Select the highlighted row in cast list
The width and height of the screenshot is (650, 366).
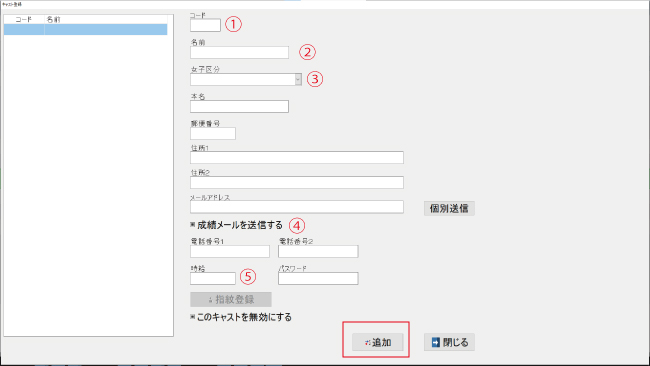coord(85,29)
